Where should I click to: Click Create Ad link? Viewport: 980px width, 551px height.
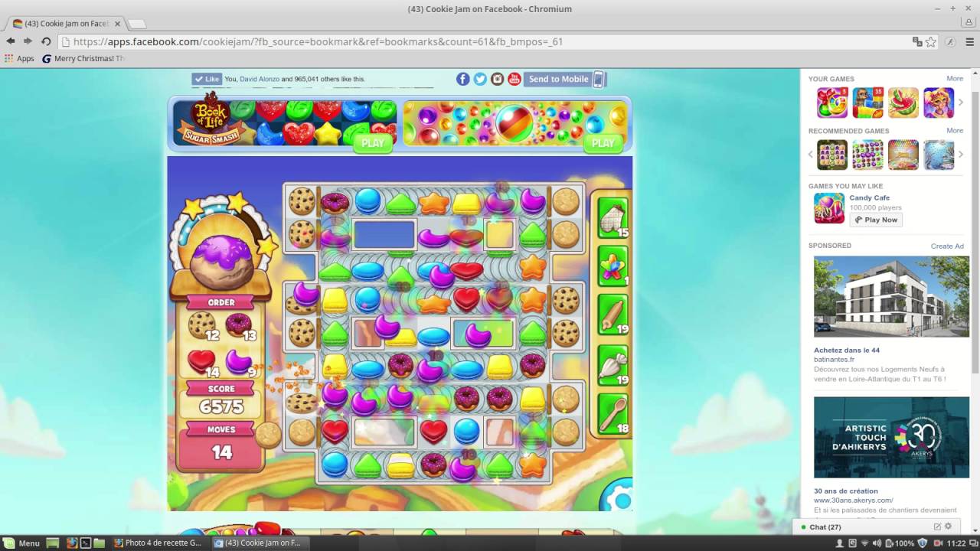click(947, 246)
